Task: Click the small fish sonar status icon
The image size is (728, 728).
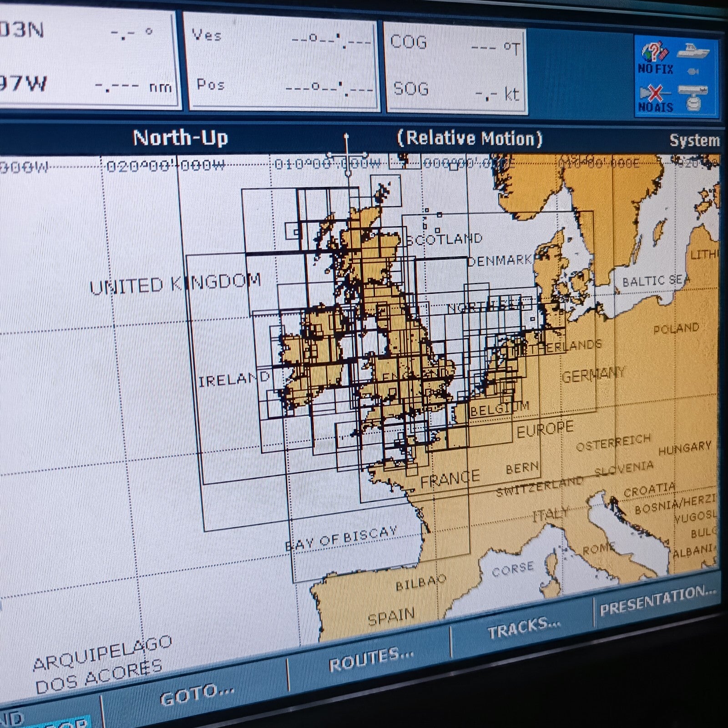Action: (693, 71)
